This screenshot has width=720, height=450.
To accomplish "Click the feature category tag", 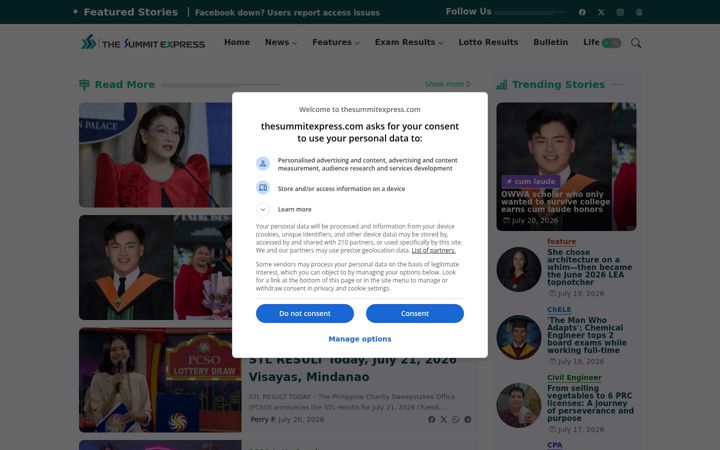I will [561, 242].
